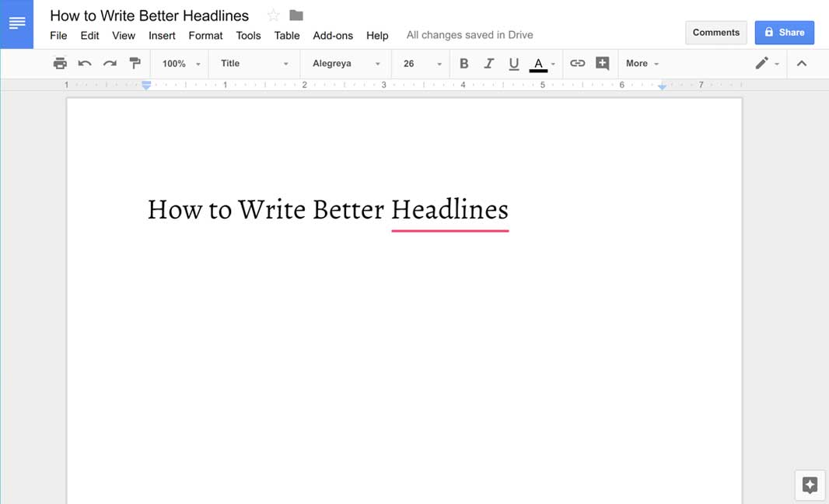Click the blue Share button

tap(784, 33)
